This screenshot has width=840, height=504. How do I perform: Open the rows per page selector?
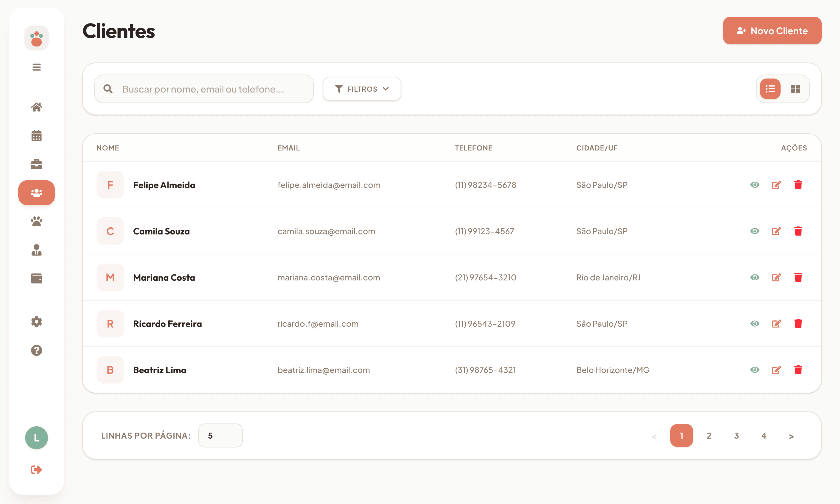[x=220, y=435]
